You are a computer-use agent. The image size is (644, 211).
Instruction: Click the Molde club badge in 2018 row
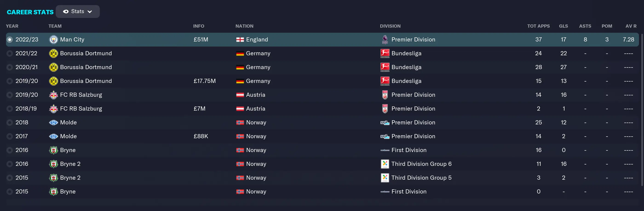pos(53,122)
